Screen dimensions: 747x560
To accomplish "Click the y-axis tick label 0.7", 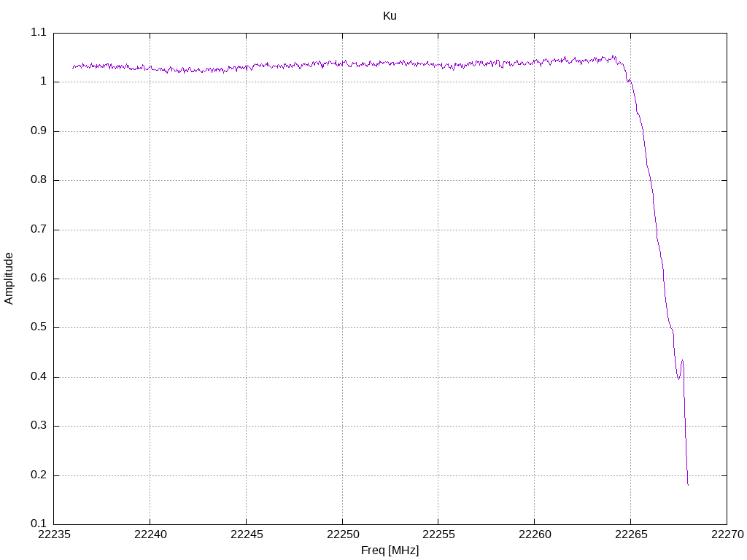I will coord(39,229).
